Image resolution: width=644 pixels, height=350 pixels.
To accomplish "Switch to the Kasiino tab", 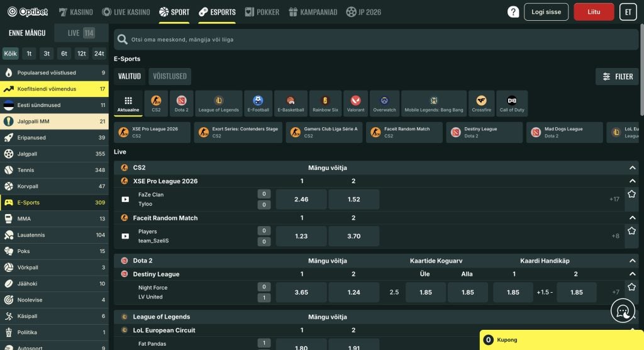I will point(76,12).
